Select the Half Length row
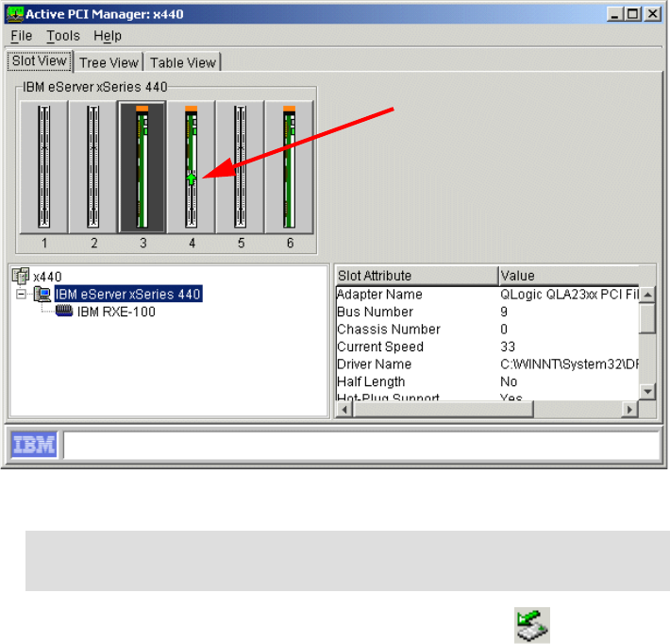 click(x=487, y=381)
